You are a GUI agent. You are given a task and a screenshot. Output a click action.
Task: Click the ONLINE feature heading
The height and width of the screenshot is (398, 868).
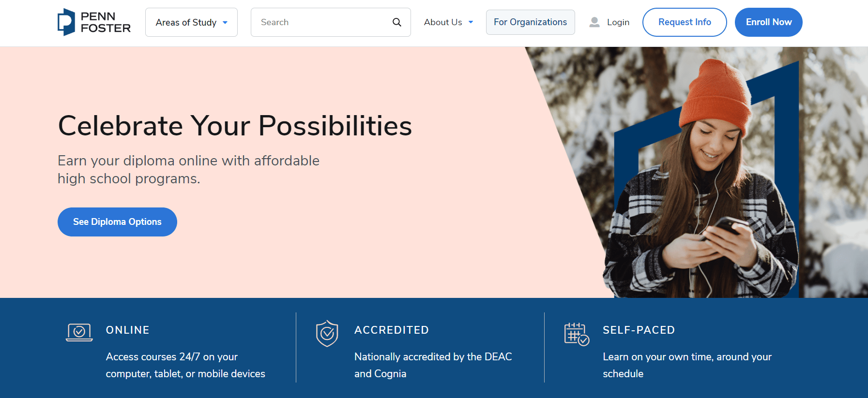pos(128,330)
